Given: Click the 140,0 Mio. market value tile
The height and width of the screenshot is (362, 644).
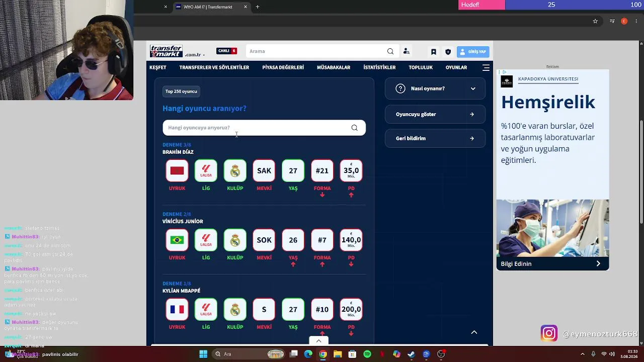Looking at the screenshot, I should tap(351, 240).
